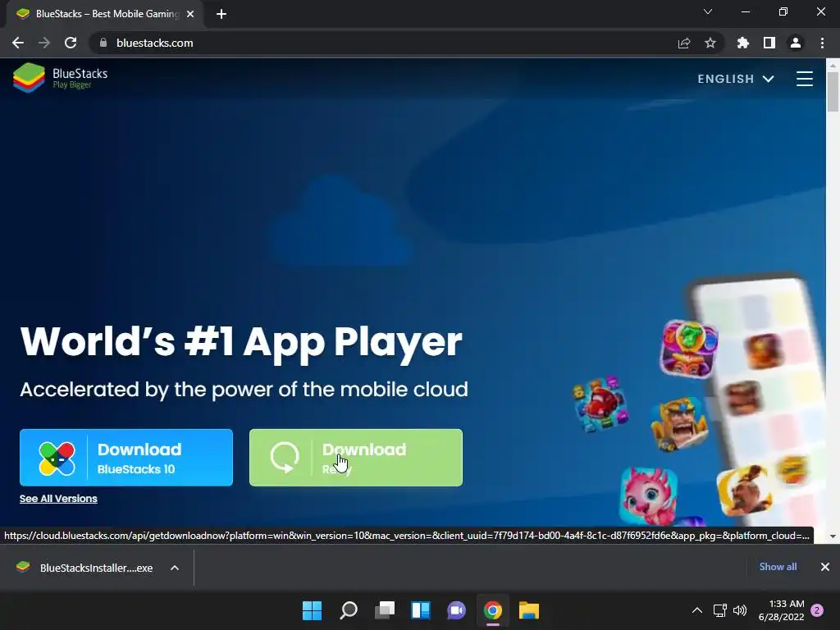
Task: Open Task View on taskbar
Action: click(x=385, y=610)
